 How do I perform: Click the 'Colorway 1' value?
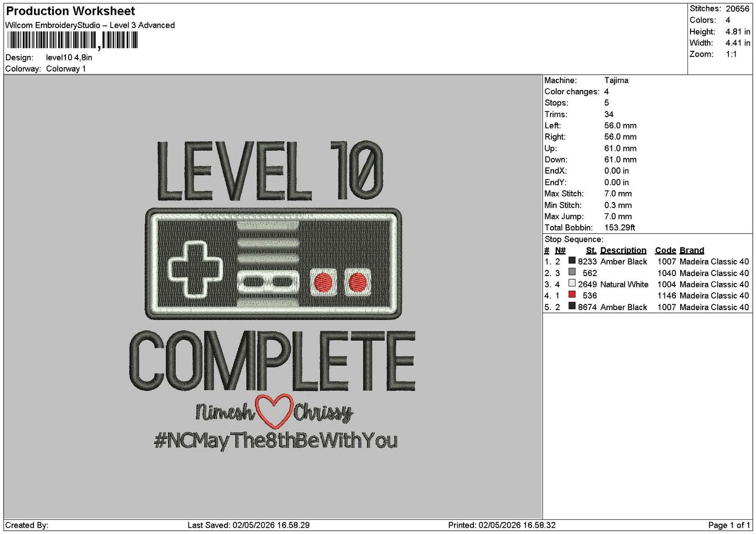[x=66, y=69]
